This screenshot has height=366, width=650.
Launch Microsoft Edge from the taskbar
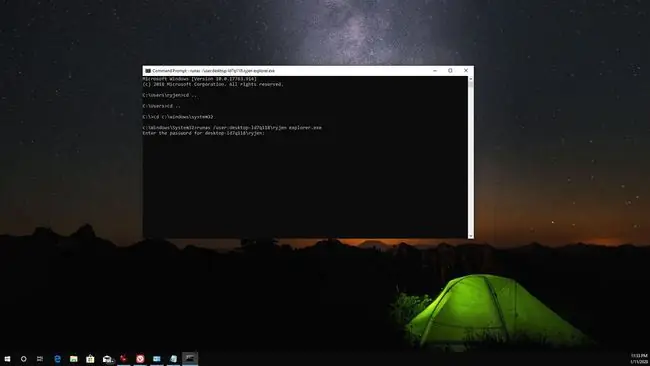(x=57, y=359)
